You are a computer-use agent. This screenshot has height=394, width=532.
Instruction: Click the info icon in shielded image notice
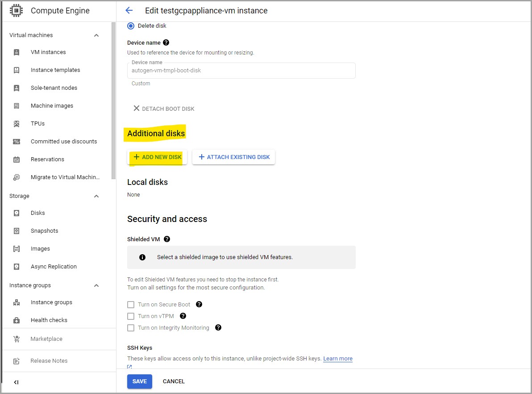pos(142,257)
